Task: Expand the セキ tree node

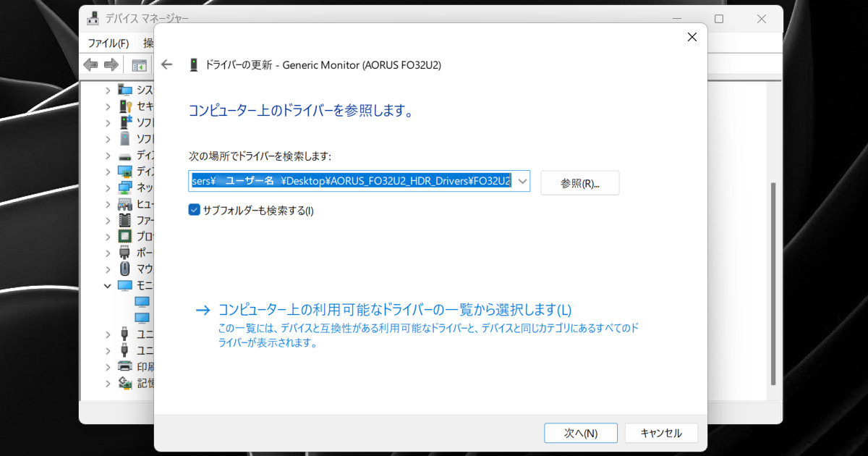Action: point(108,106)
